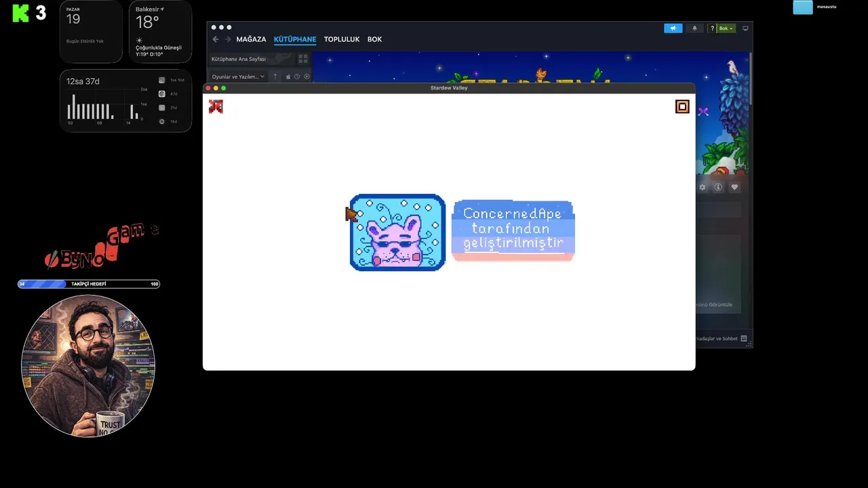Click the sort arrow icon in Steam library filter
Image resolution: width=868 pixels, height=488 pixels.
click(275, 77)
